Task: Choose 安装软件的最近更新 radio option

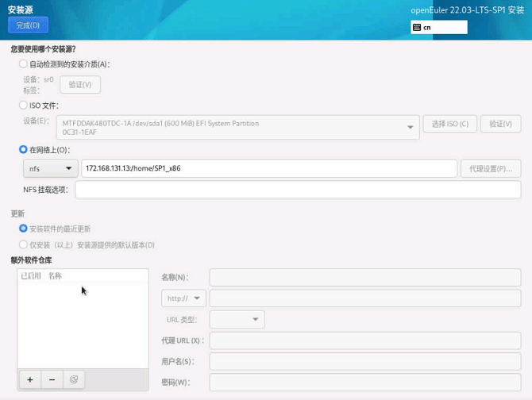Action: click(x=23, y=229)
